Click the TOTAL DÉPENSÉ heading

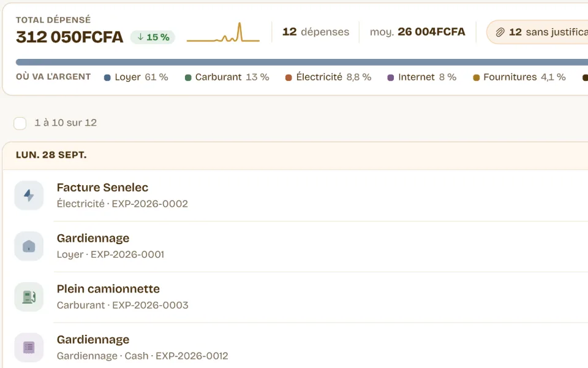click(53, 20)
